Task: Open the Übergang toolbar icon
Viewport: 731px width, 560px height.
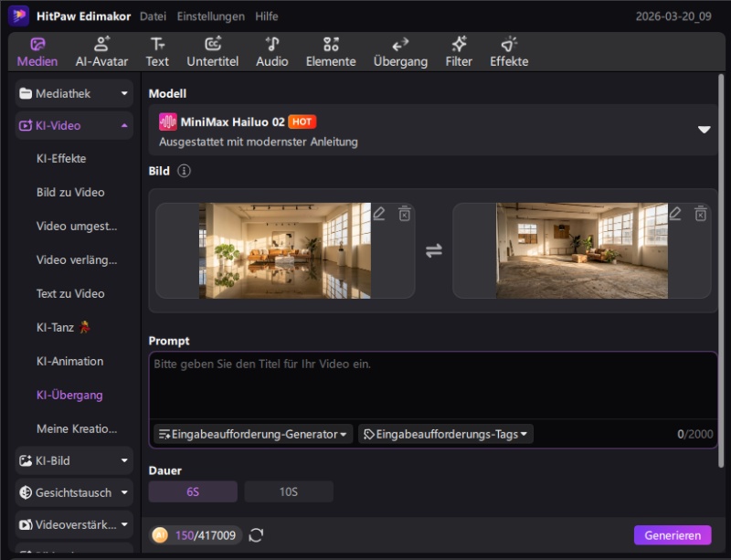Action: click(400, 52)
